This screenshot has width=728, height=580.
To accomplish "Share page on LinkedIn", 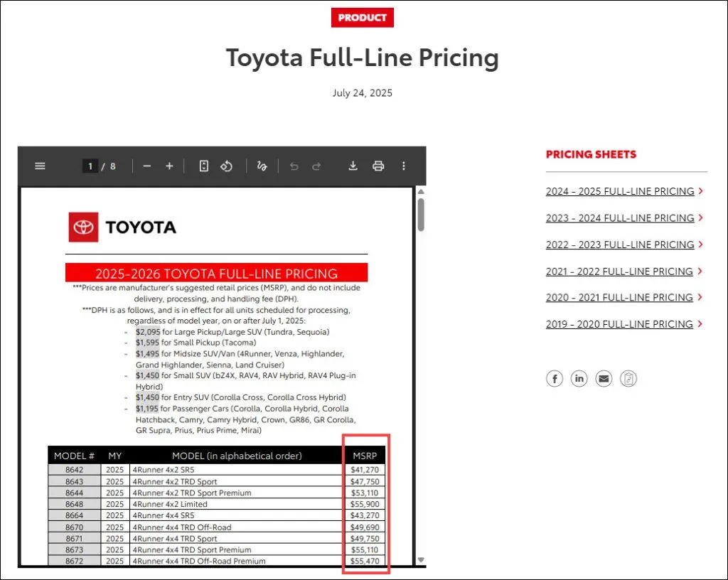I will click(x=579, y=379).
